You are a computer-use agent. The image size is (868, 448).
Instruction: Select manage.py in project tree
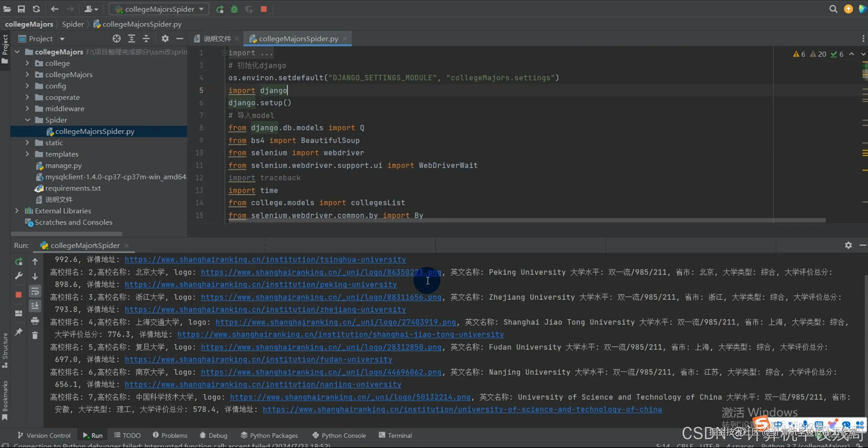(63, 166)
